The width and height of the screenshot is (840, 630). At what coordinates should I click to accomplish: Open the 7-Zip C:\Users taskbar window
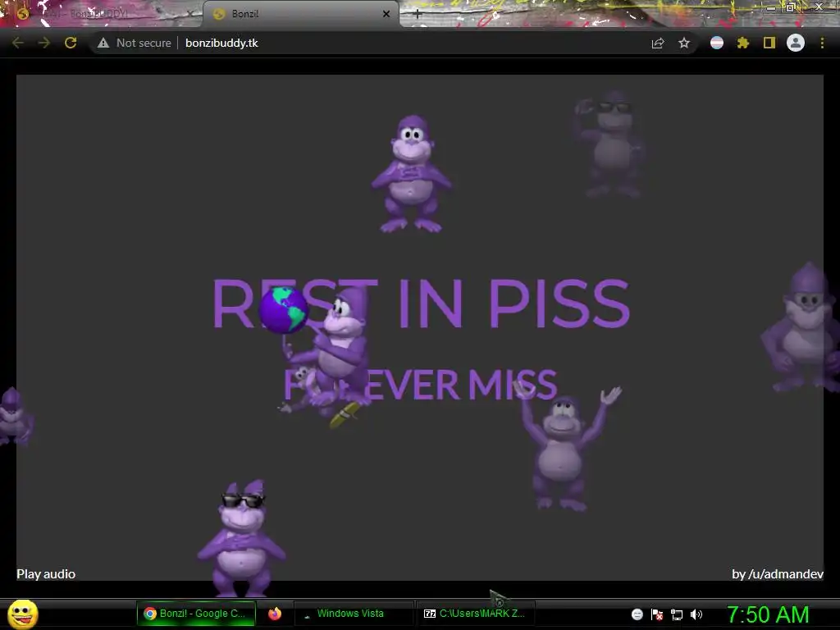tap(476, 614)
